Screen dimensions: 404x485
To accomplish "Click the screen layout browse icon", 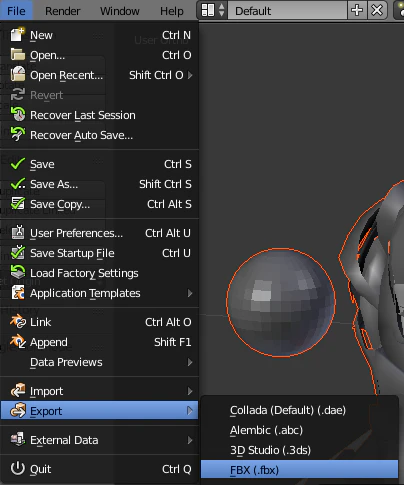I will coord(208,10).
